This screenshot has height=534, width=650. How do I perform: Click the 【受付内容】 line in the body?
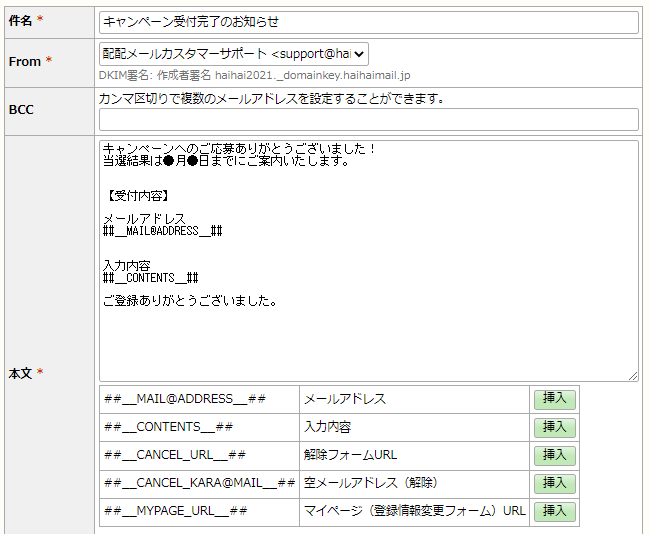tap(138, 196)
